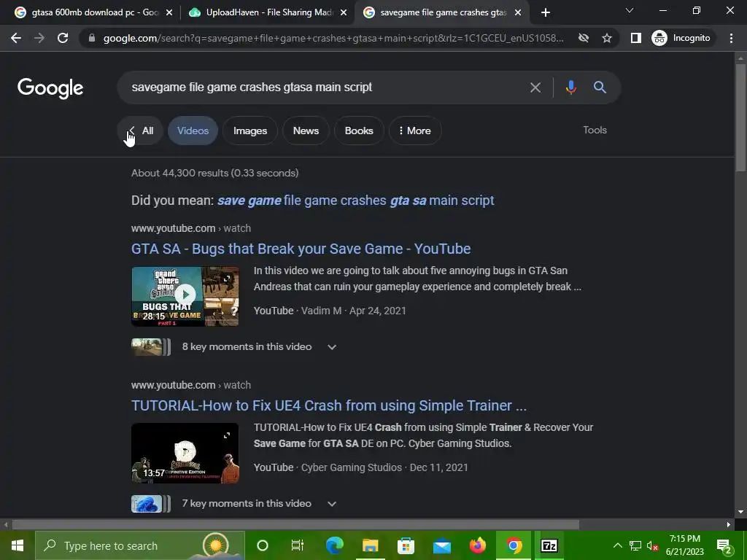Open a new tab with plus icon
747x560 pixels.
click(x=546, y=12)
